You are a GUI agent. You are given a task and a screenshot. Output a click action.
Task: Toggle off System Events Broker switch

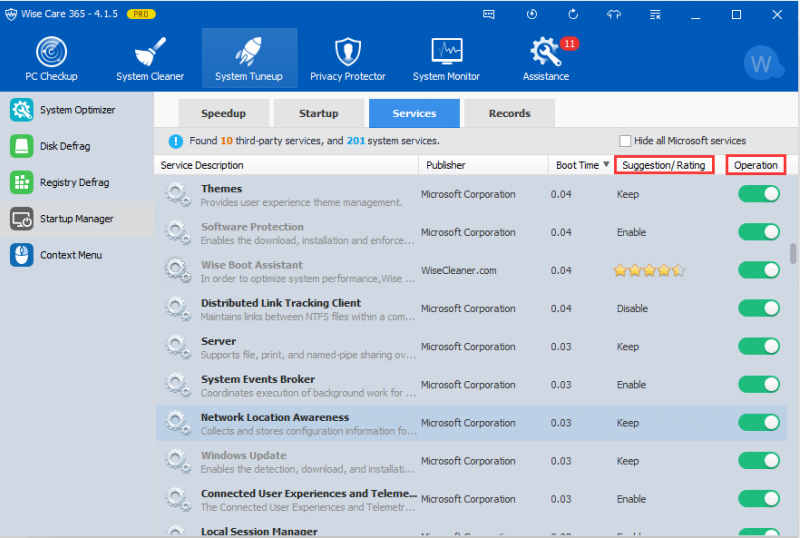click(x=759, y=384)
